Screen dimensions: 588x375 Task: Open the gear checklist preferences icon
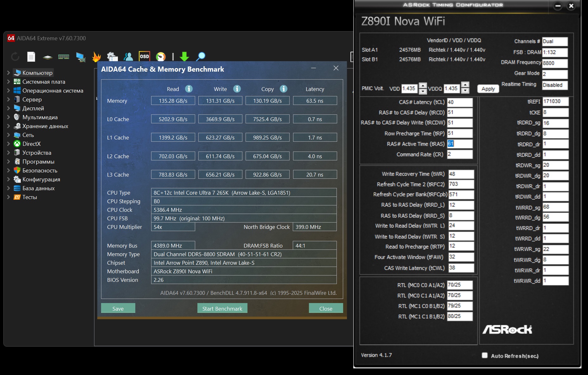(112, 57)
